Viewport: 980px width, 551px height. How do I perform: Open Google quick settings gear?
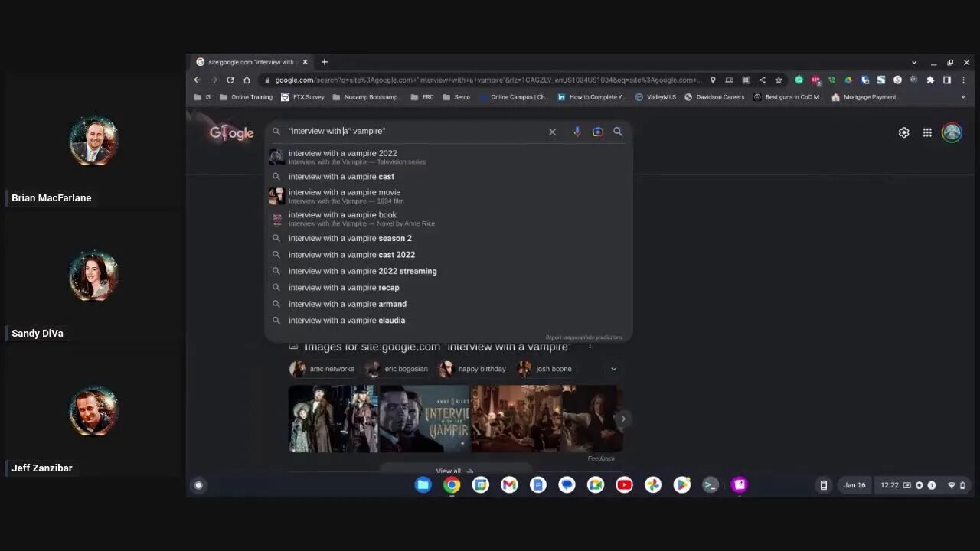pos(904,132)
